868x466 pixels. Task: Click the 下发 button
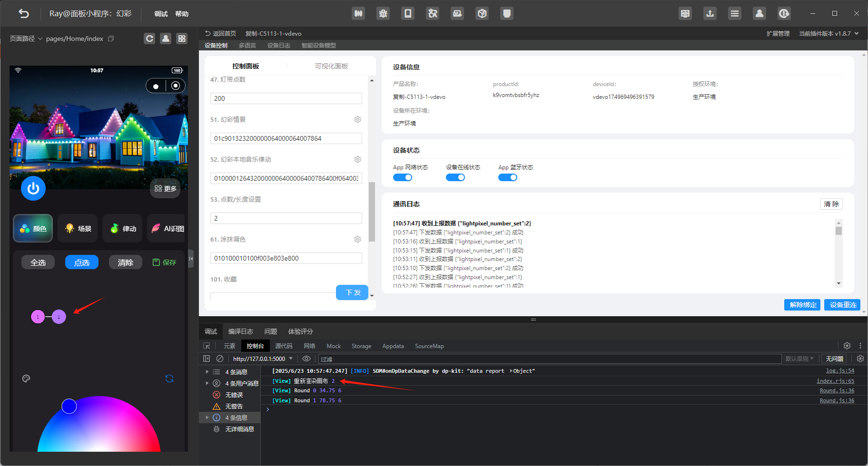pyautogui.click(x=353, y=292)
